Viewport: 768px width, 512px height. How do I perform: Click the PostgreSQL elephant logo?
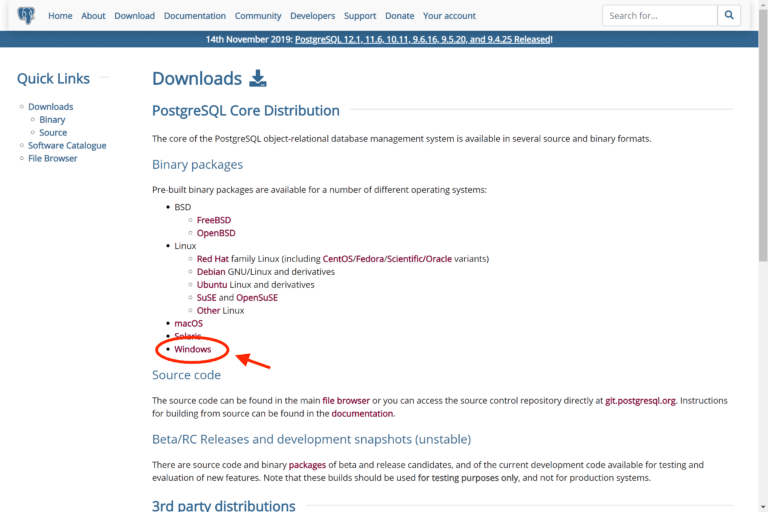click(26, 16)
